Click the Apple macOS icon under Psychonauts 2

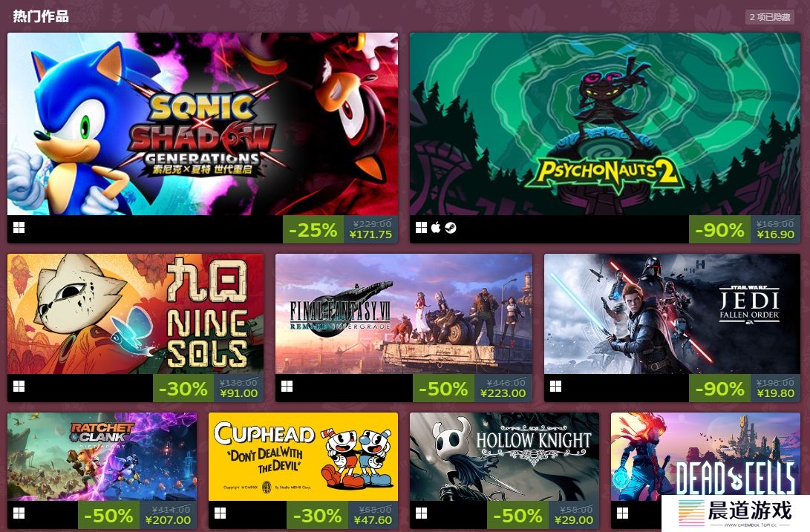pyautogui.click(x=436, y=227)
